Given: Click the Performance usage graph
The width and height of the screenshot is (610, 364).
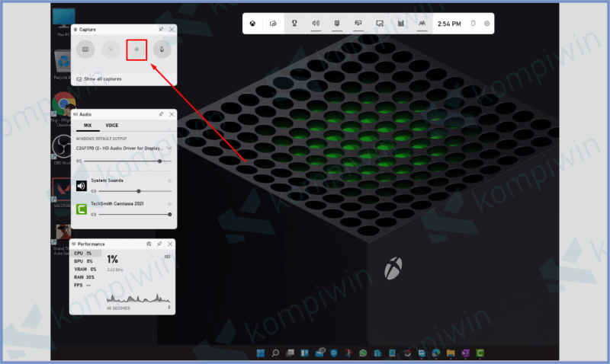Looking at the screenshot, I should pos(138,297).
